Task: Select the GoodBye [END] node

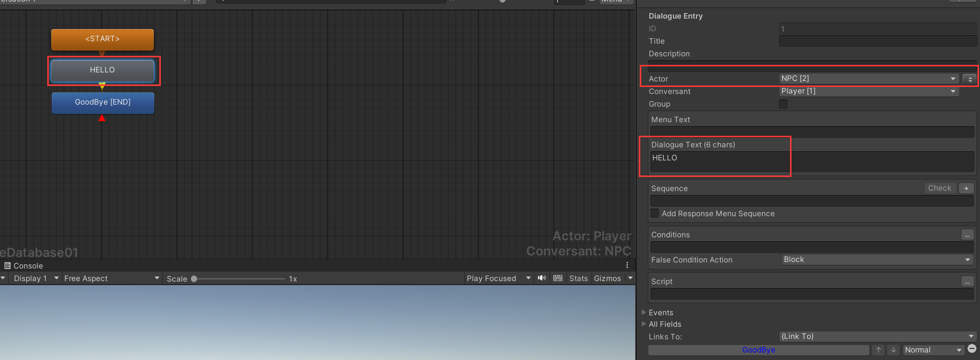Action: click(x=103, y=102)
